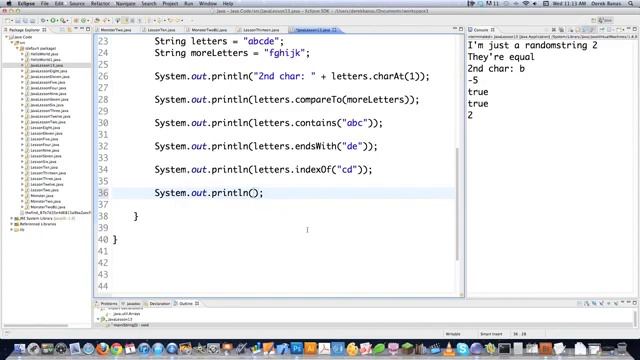
Task: Click the Package Explorer horizontal scrollbar
Action: [x=36, y=325]
